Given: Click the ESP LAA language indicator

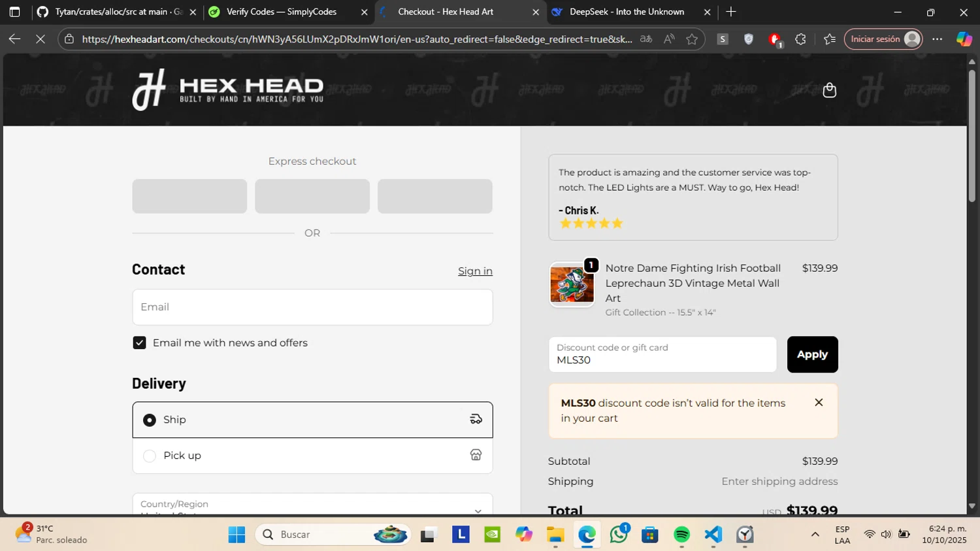Looking at the screenshot, I should 842,535.
